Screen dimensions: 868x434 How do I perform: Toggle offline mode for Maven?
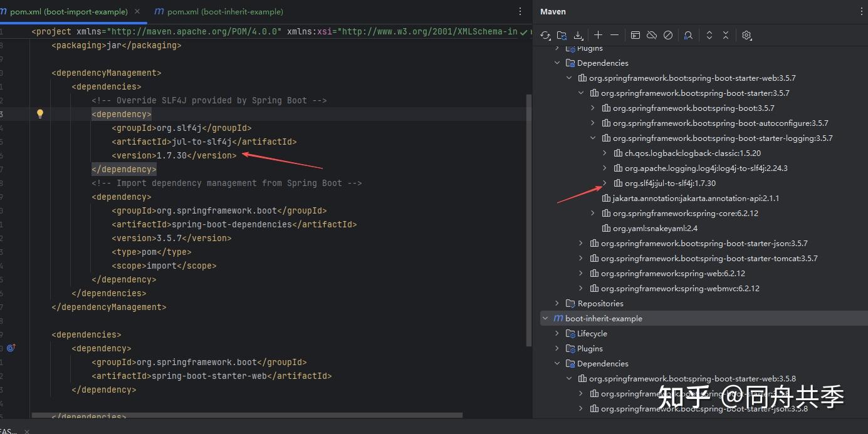coord(651,35)
